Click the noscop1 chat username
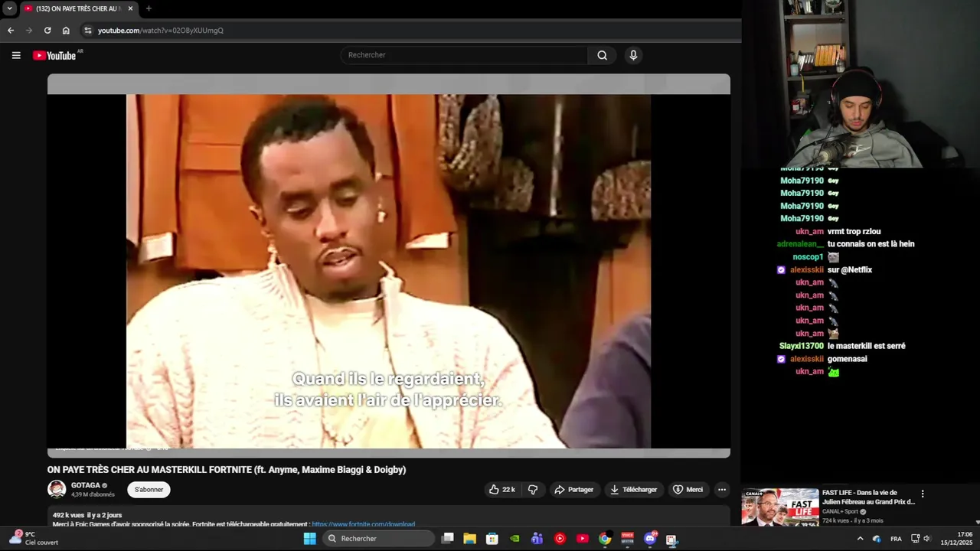Viewport: 980px width, 551px height. click(x=808, y=257)
